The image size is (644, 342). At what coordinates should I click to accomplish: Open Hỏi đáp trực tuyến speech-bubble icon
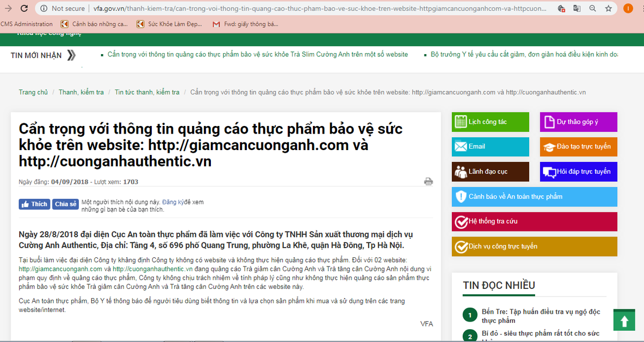pyautogui.click(x=549, y=172)
